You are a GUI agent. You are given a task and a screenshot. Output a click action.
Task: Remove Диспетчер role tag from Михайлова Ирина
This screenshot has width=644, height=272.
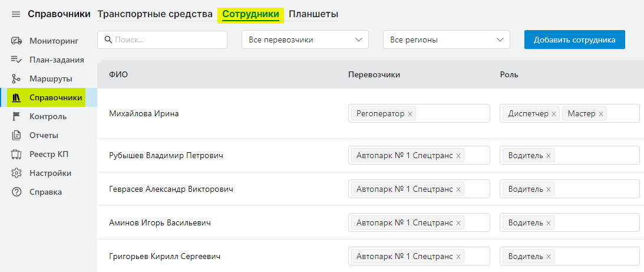554,114
